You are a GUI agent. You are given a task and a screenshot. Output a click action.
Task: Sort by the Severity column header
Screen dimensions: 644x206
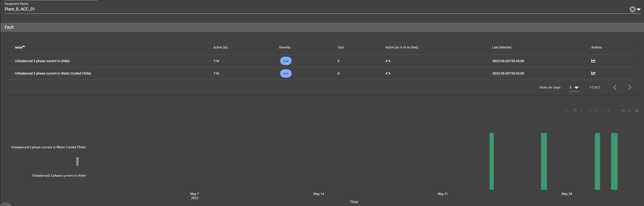tap(285, 47)
